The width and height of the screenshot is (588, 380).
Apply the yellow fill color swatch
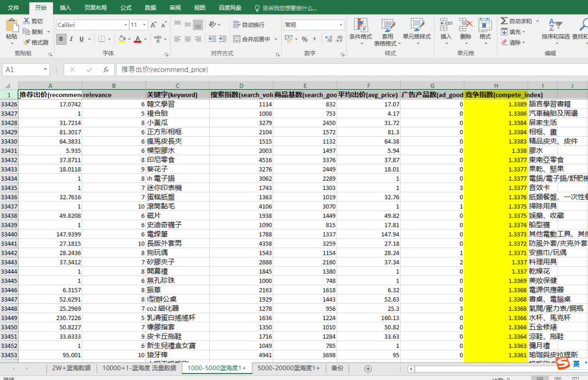[x=122, y=39]
